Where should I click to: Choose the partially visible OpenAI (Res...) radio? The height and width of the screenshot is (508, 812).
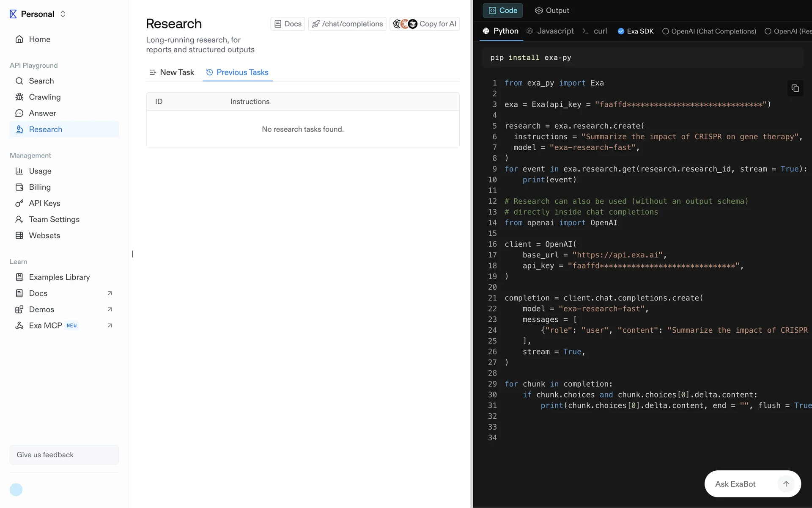tap(768, 31)
